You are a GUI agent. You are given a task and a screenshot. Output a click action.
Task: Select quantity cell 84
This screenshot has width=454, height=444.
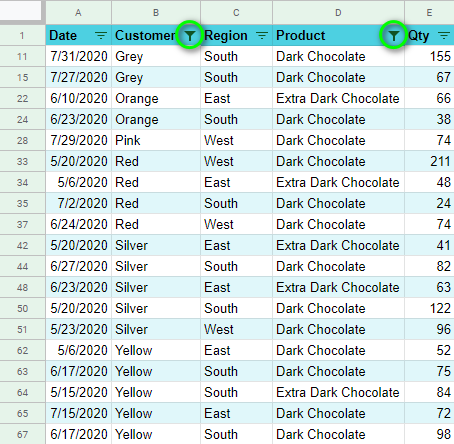tap(429, 392)
